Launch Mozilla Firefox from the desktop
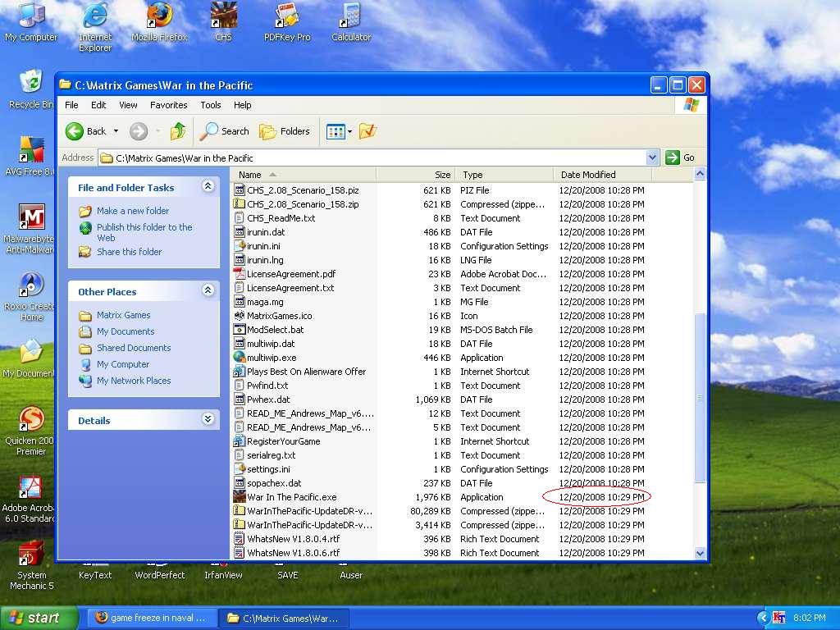Viewport: 840px width, 630px height. coord(159,18)
